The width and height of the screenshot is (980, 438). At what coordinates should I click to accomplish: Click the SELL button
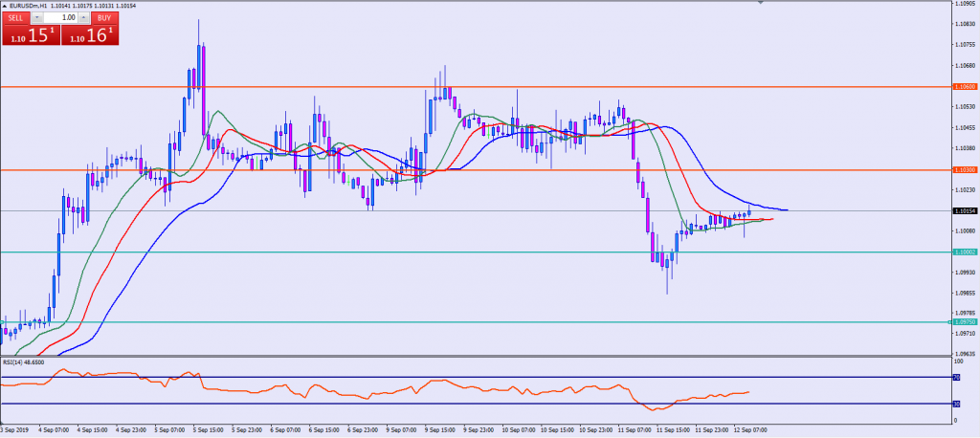point(16,18)
